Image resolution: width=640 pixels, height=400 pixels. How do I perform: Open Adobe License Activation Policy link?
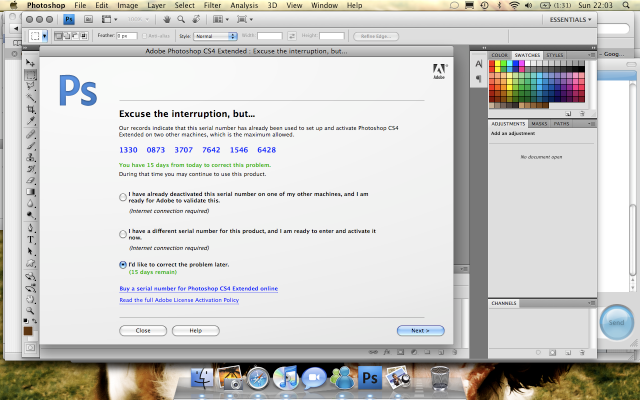(x=179, y=300)
